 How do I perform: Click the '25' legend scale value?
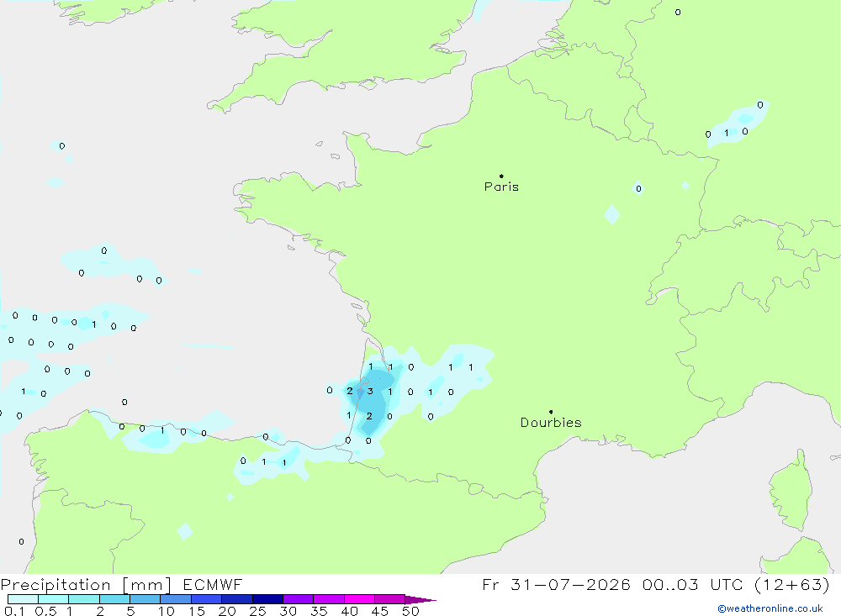tap(257, 611)
